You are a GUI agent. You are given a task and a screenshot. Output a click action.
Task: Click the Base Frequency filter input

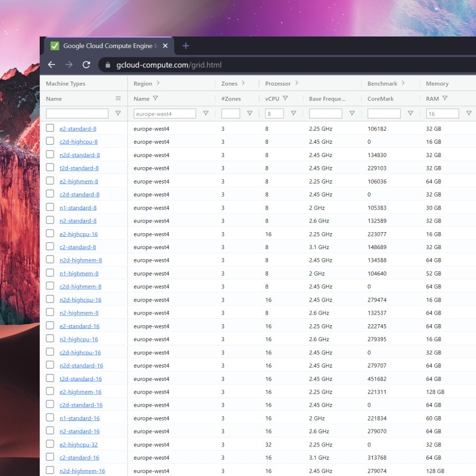325,114
